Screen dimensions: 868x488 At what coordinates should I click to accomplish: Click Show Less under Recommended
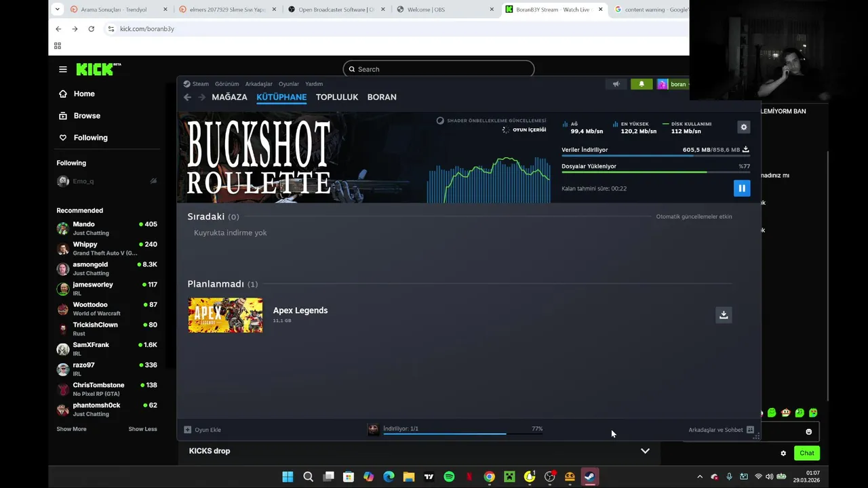click(x=142, y=429)
